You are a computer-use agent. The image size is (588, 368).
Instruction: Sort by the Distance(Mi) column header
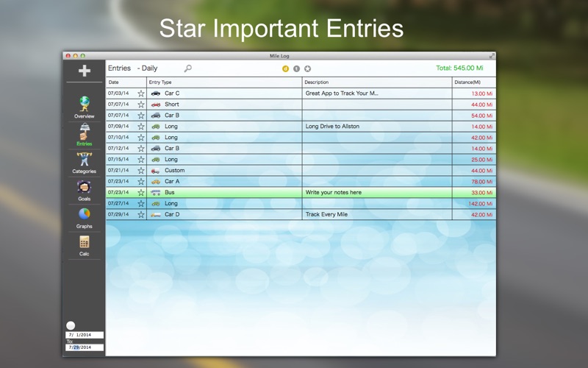coord(474,82)
